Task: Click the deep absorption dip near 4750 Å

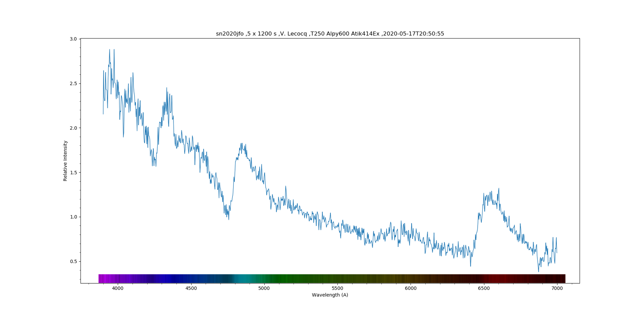Action: point(228,215)
